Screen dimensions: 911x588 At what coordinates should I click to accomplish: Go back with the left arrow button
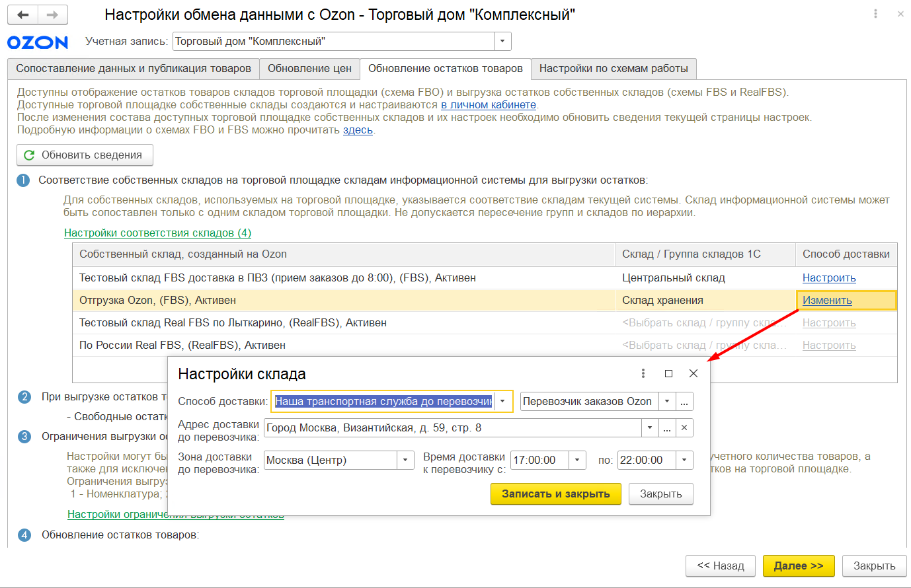coord(22,15)
